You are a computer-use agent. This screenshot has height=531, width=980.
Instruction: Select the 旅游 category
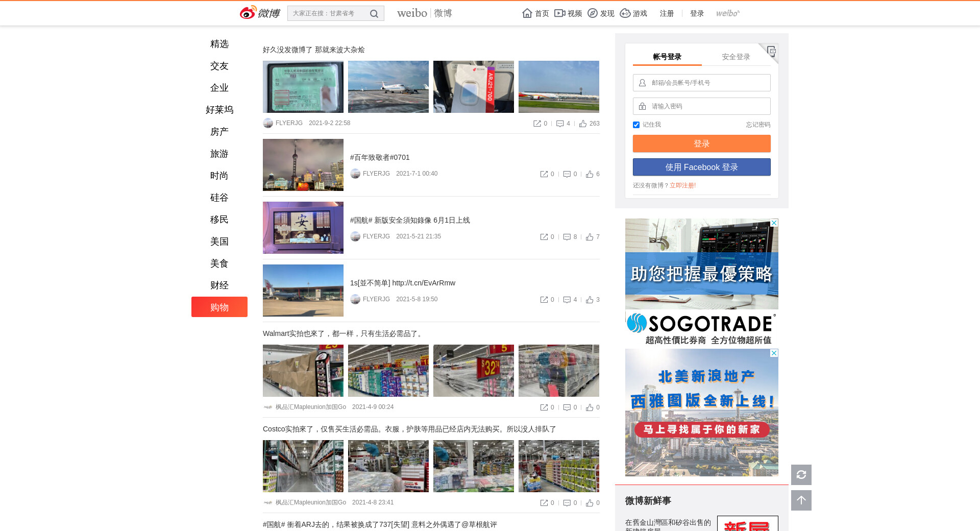click(219, 154)
